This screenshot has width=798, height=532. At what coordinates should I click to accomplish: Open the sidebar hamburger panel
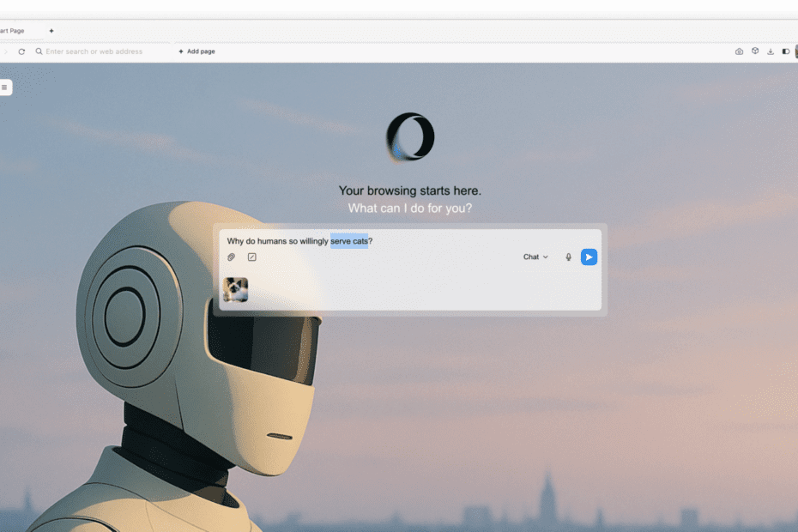click(7, 87)
